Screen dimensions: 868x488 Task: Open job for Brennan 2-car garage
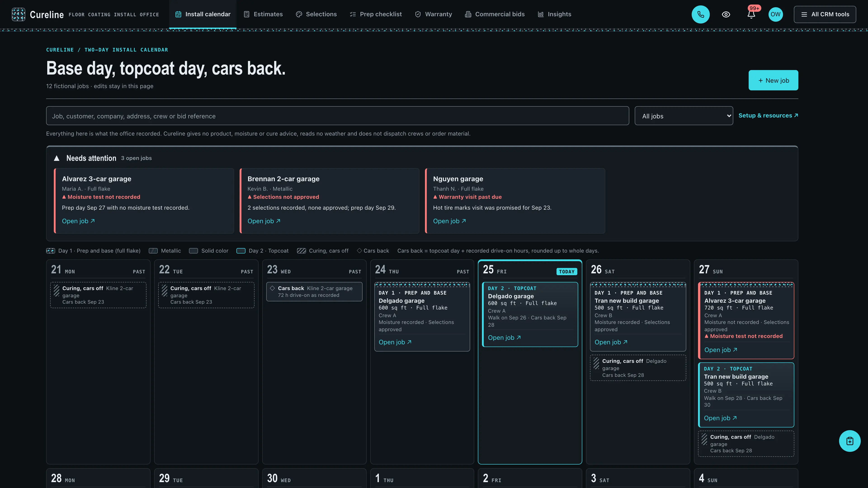click(264, 221)
